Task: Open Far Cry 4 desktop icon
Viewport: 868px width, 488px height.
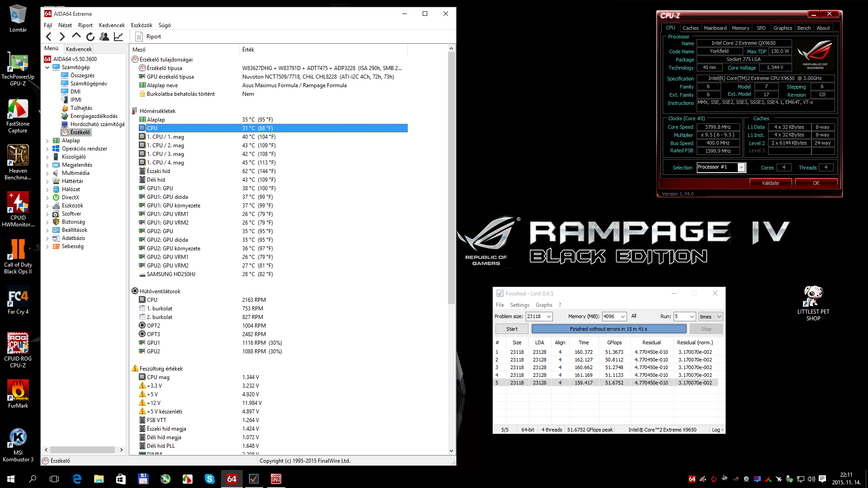Action: tap(18, 300)
